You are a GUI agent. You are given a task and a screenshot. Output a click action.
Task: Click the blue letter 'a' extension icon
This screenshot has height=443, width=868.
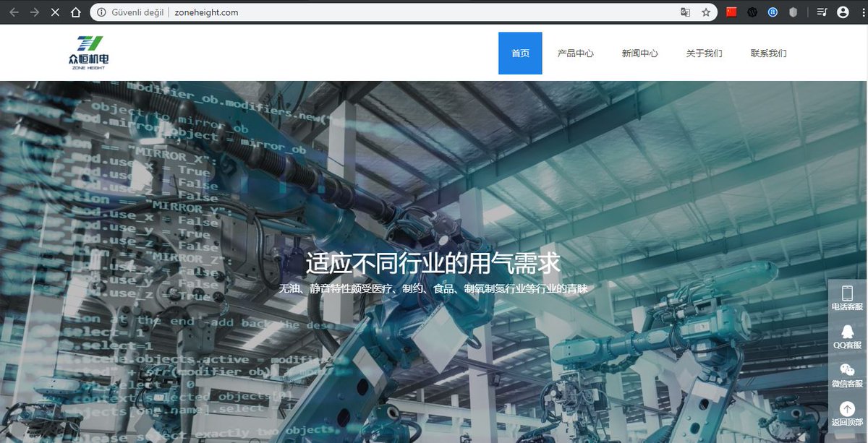coord(773,12)
